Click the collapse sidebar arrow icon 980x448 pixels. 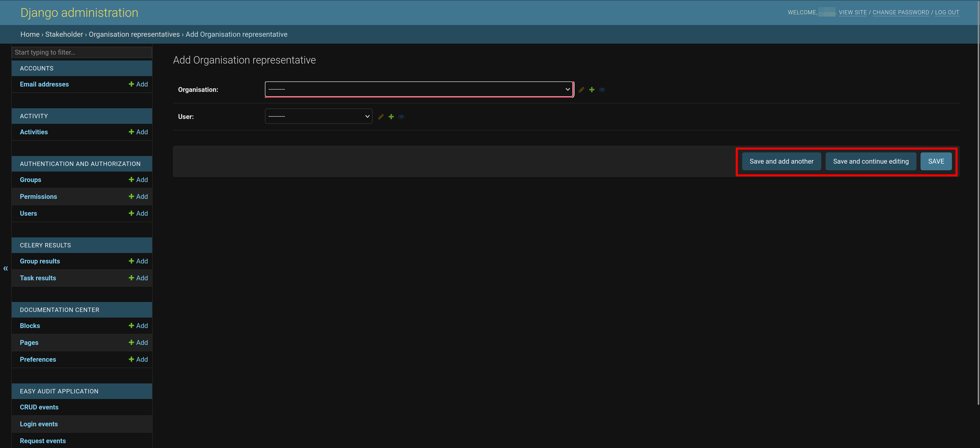(x=6, y=268)
